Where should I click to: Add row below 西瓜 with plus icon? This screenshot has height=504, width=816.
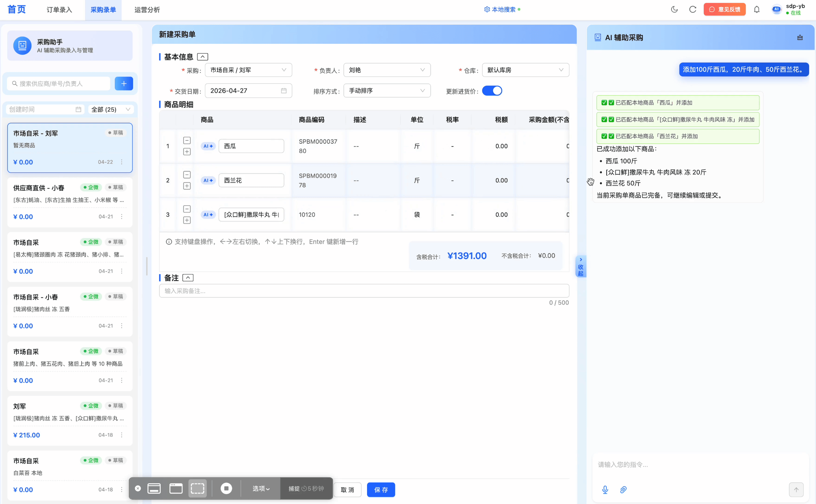click(x=187, y=152)
